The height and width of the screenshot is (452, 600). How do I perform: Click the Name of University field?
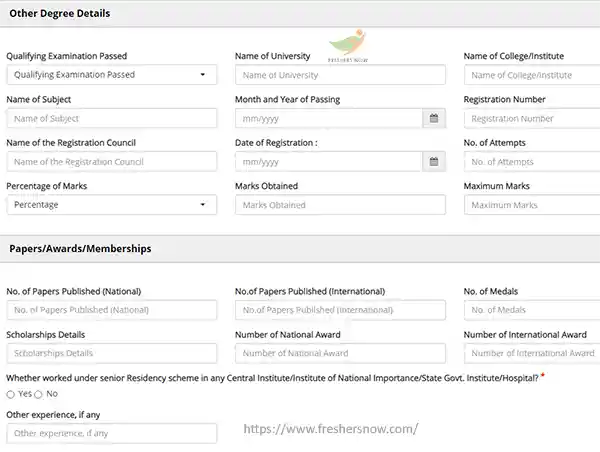point(340,75)
